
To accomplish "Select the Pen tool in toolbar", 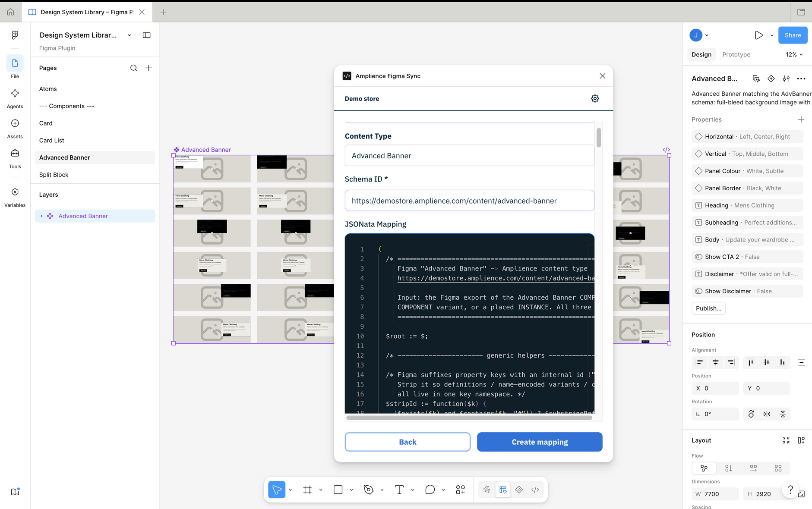I will coord(369,490).
